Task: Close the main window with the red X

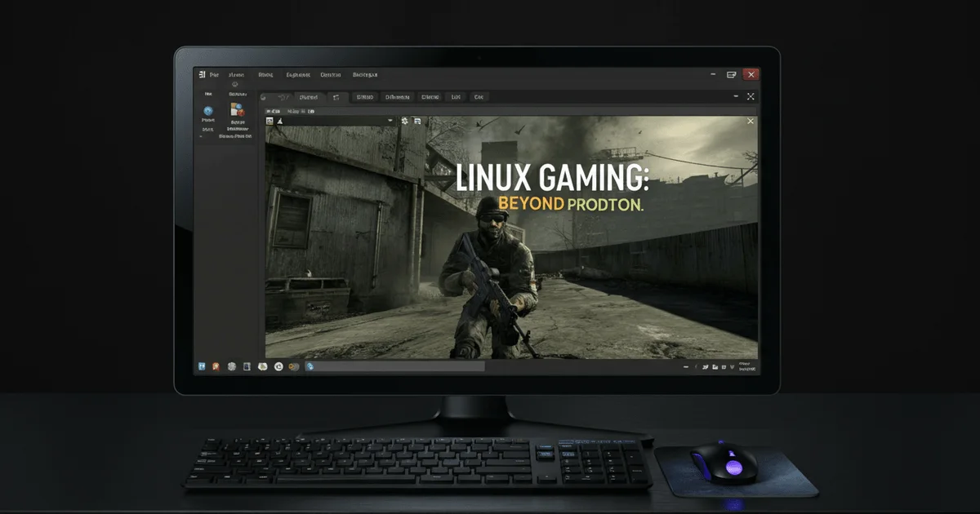Action: click(751, 74)
